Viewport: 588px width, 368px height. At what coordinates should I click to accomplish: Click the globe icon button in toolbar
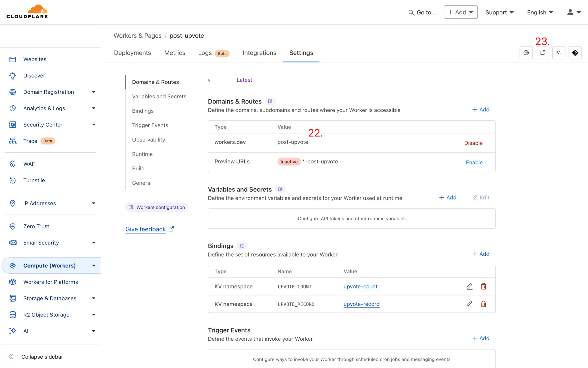(x=526, y=53)
